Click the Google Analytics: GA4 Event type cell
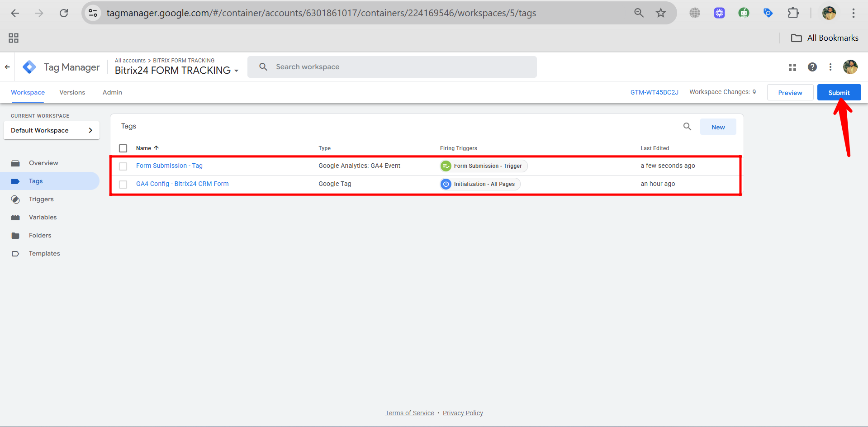The width and height of the screenshot is (868, 427). (359, 166)
